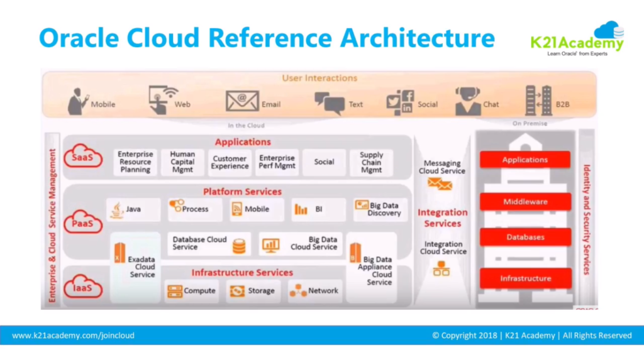The width and height of the screenshot is (644, 362).
Task: Click the Enterprise Resource Planning box
Action: tap(135, 162)
